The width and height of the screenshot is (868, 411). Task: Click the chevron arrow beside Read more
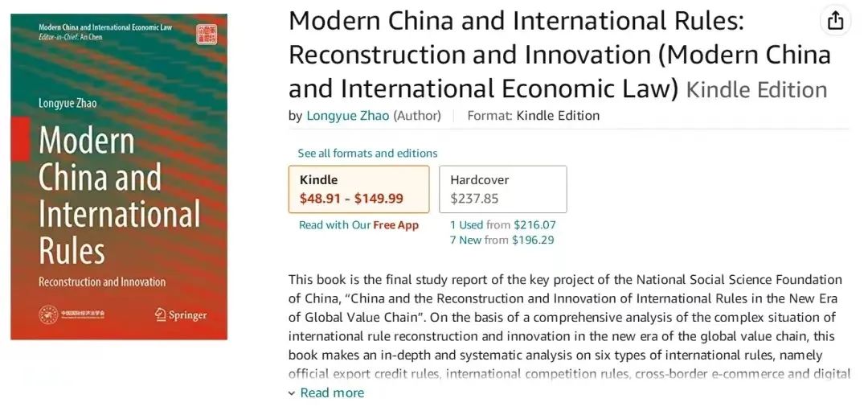coord(292,393)
